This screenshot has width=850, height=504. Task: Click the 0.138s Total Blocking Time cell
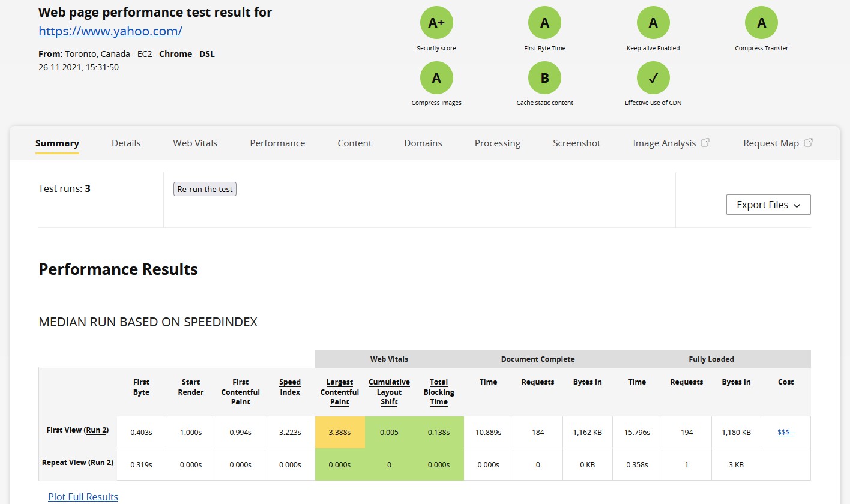coord(439,432)
